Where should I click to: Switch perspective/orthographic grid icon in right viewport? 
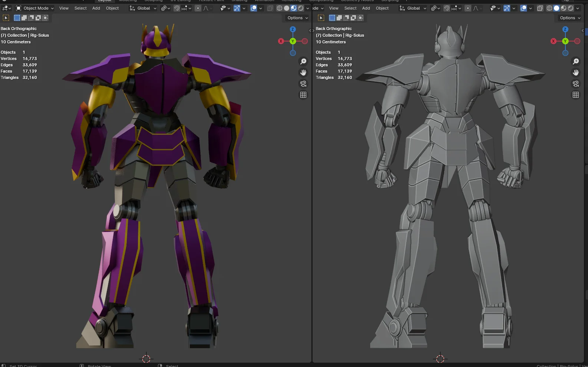tap(576, 95)
